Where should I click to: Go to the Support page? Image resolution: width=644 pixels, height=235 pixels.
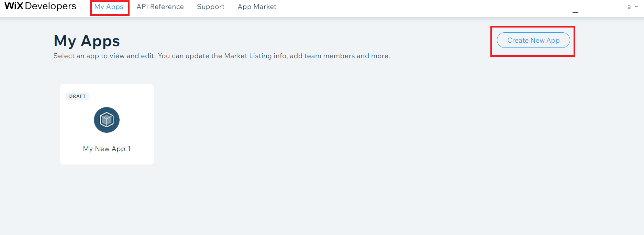pos(211,7)
